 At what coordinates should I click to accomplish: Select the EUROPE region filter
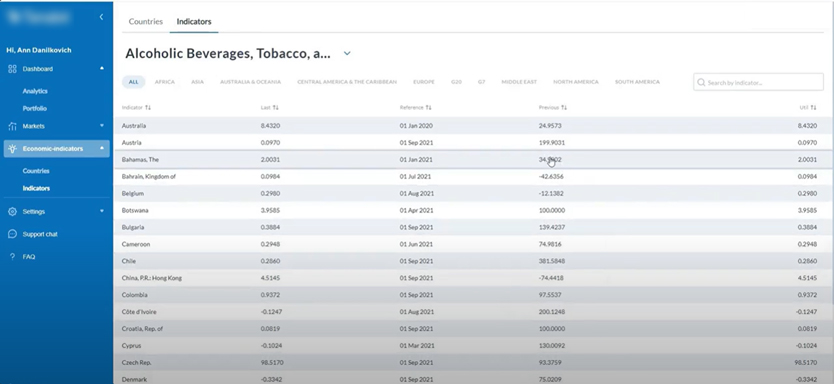click(x=424, y=82)
